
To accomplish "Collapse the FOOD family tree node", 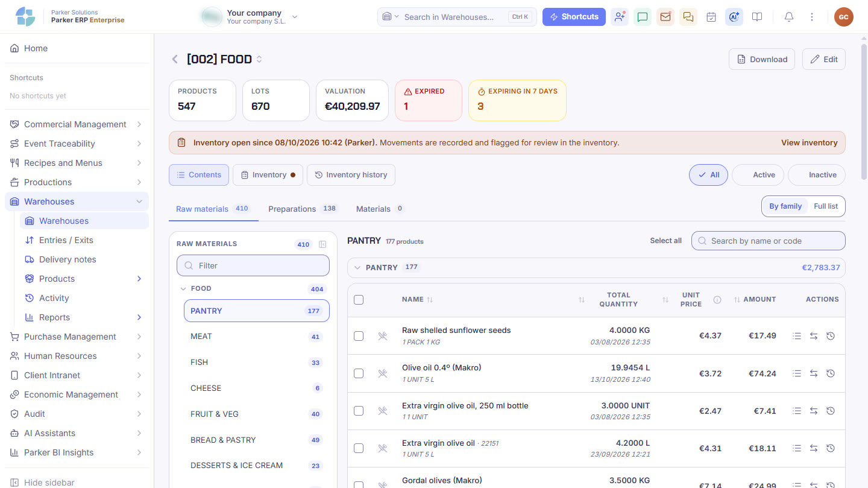I will [x=183, y=289].
